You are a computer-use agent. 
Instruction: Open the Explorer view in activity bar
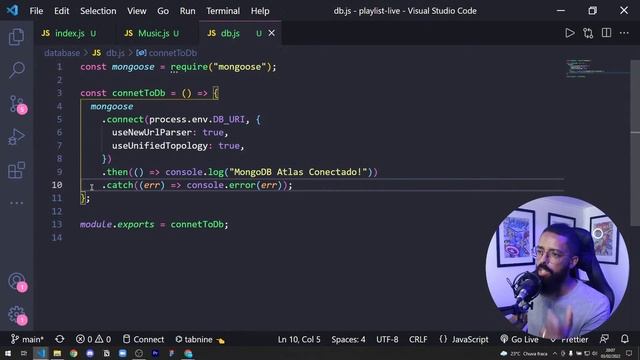[x=16, y=37]
